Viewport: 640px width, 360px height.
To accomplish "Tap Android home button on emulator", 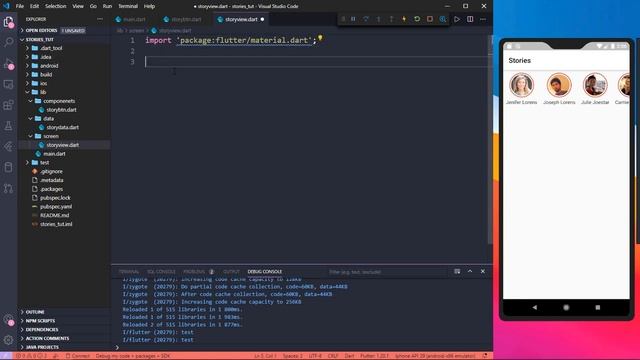I will coord(566,307).
